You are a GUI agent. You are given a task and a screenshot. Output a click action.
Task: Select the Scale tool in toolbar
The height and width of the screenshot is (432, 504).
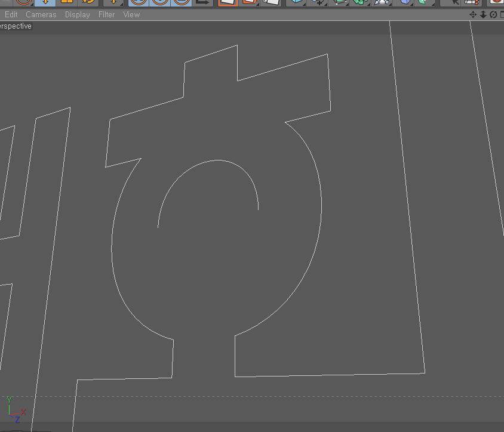point(67,2)
